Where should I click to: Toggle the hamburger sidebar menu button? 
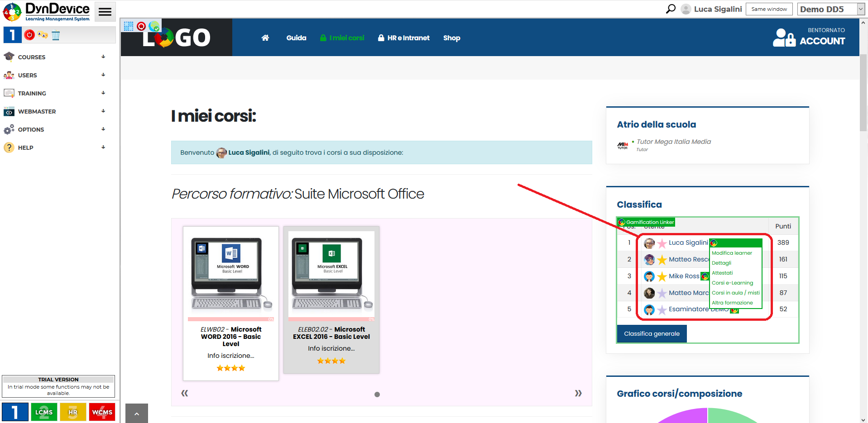coord(105,12)
